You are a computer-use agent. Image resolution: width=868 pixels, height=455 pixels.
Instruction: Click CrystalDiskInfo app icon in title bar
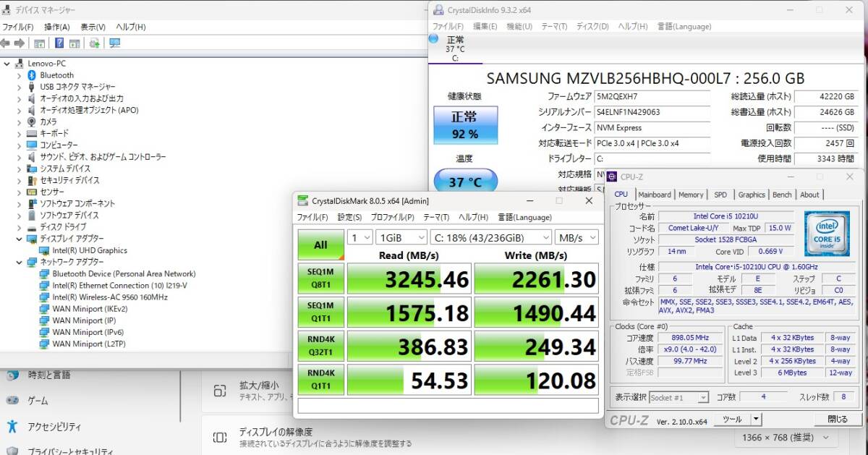coord(438,9)
